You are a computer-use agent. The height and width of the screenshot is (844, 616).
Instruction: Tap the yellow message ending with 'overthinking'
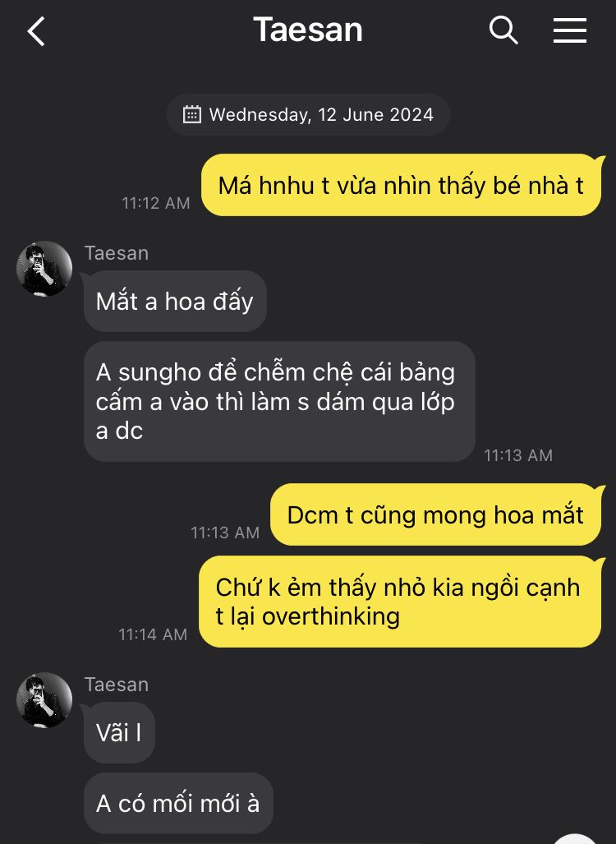400,602
